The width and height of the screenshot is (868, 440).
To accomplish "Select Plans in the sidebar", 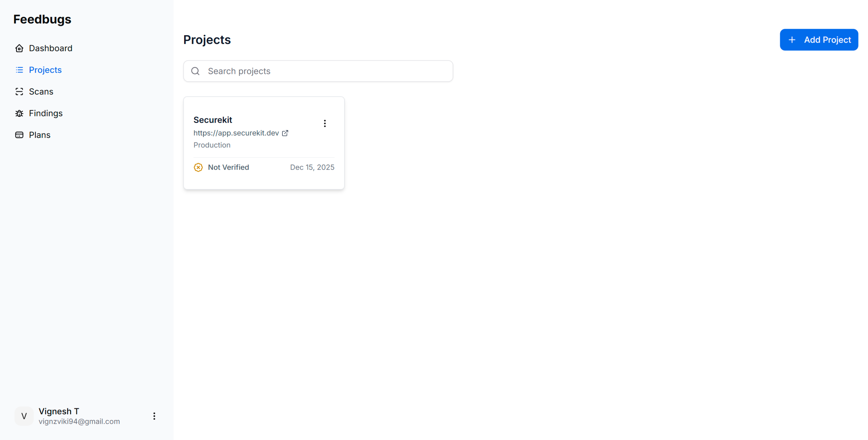I will click(40, 135).
